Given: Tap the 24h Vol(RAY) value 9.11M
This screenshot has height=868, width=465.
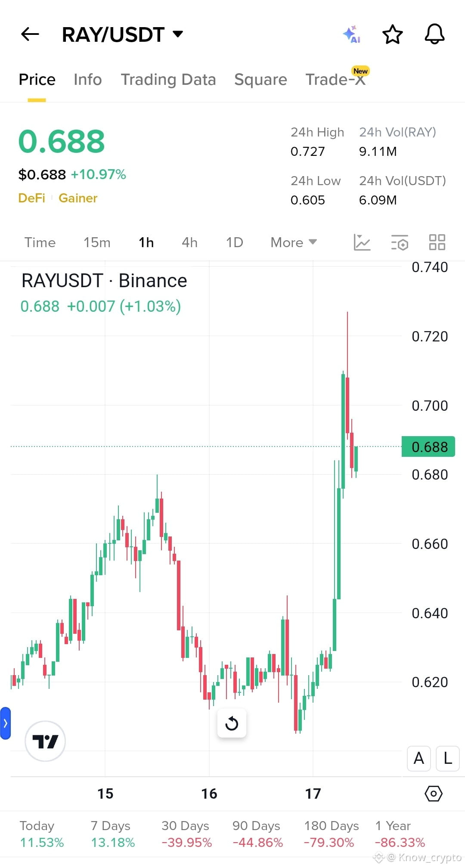Looking at the screenshot, I should (378, 152).
